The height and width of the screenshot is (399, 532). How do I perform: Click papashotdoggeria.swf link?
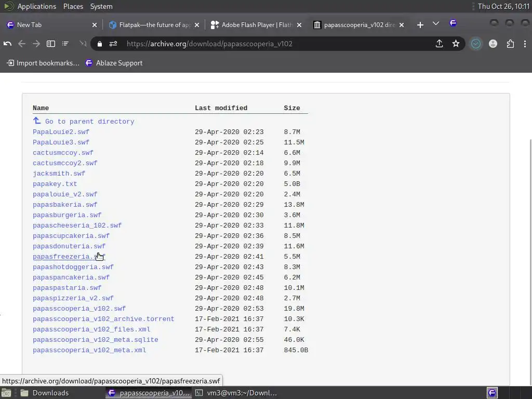click(x=73, y=267)
